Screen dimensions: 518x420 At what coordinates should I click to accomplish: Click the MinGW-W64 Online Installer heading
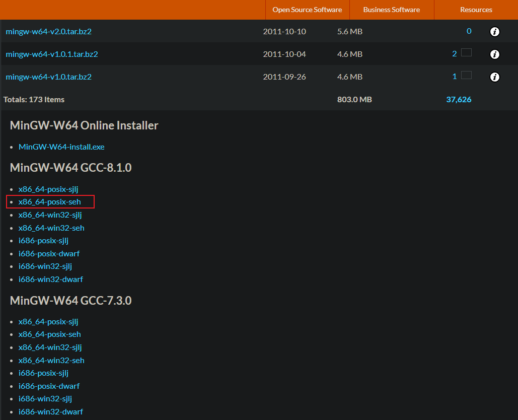[84, 125]
